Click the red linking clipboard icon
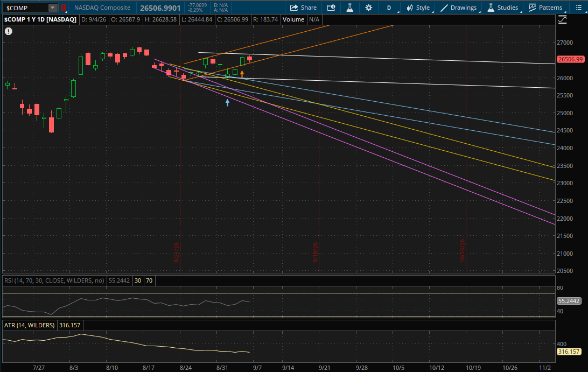This screenshot has width=588, height=372. pyautogui.click(x=64, y=8)
